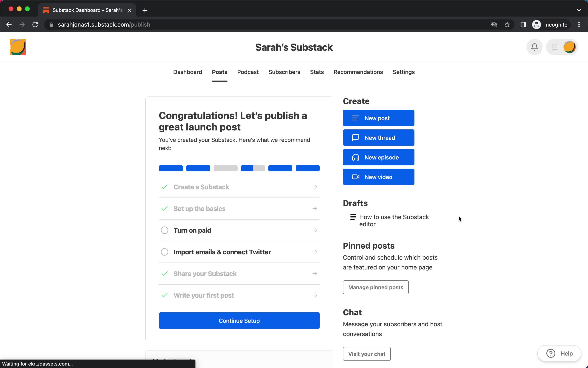Select Import emails & connect Twitter step
This screenshot has height=368, width=588.
click(239, 252)
